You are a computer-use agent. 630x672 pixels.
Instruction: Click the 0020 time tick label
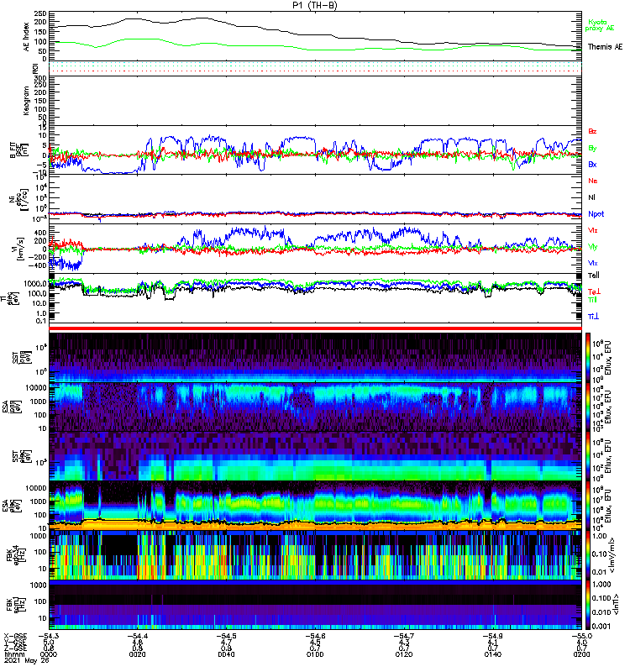click(137, 654)
